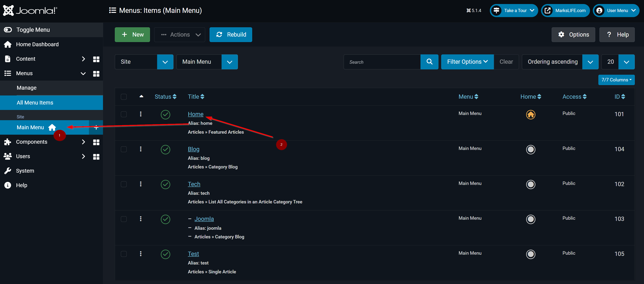This screenshot has width=644, height=284.
Task: Unpublish Blog item via status icon
Action: point(165,150)
